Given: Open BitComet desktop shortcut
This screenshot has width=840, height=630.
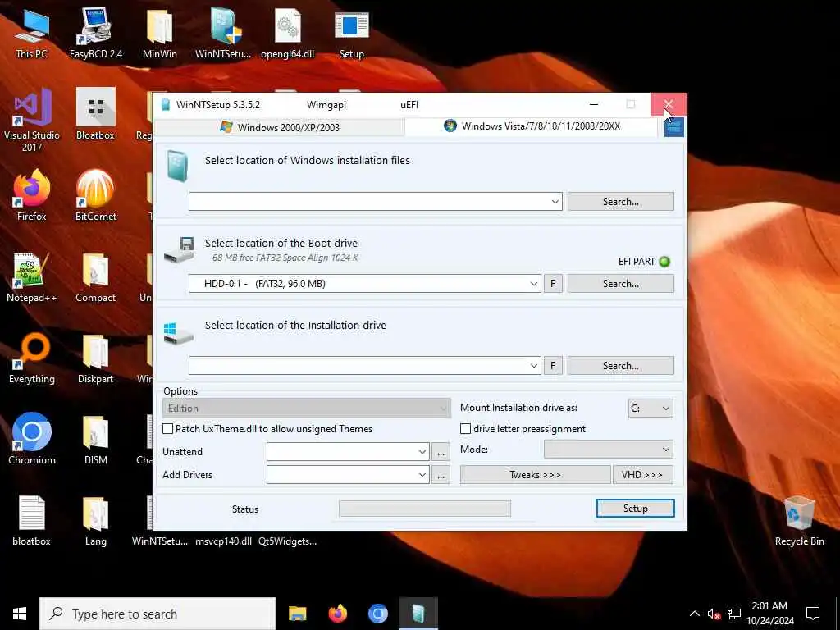Looking at the screenshot, I should tap(95, 195).
